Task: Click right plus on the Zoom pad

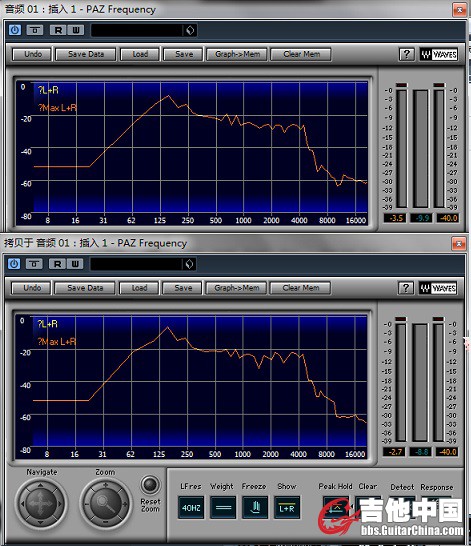Action: (x=125, y=504)
